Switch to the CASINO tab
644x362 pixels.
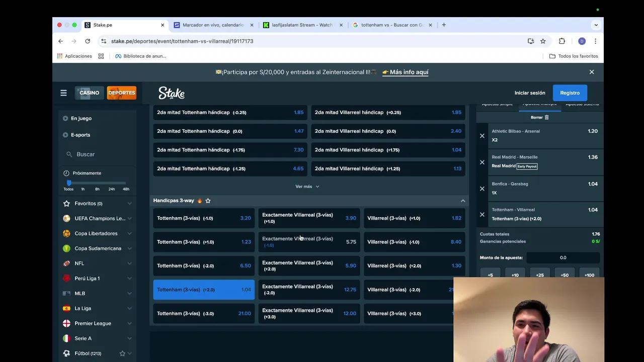point(89,93)
